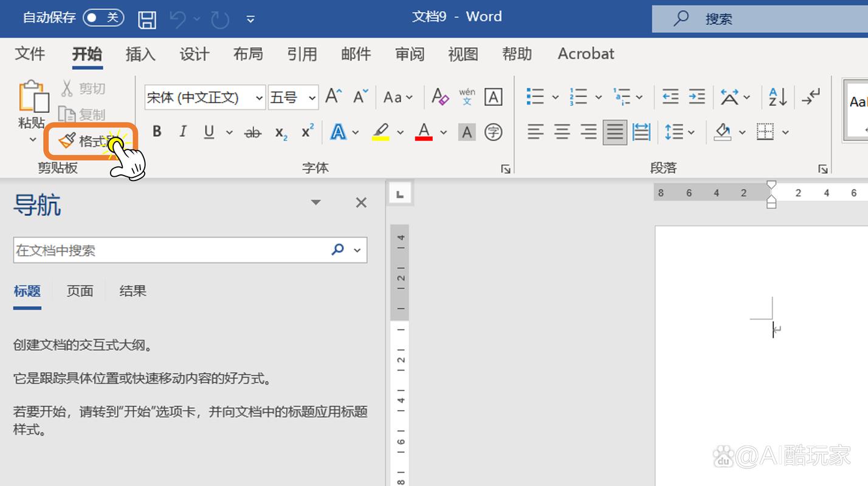Switch to the 引用 ribbon tab

coord(302,53)
